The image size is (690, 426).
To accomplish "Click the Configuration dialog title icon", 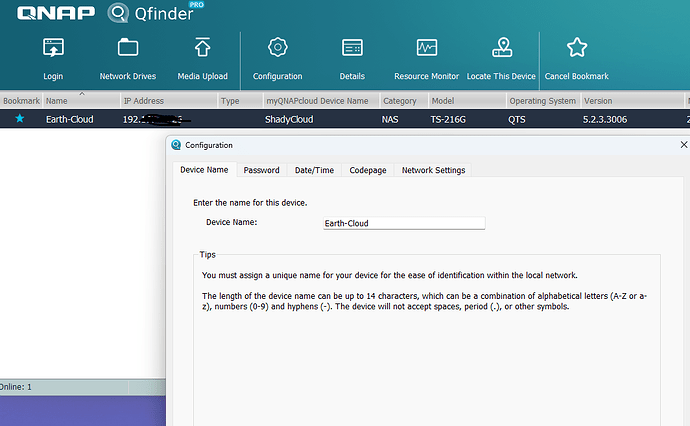I will coord(176,145).
